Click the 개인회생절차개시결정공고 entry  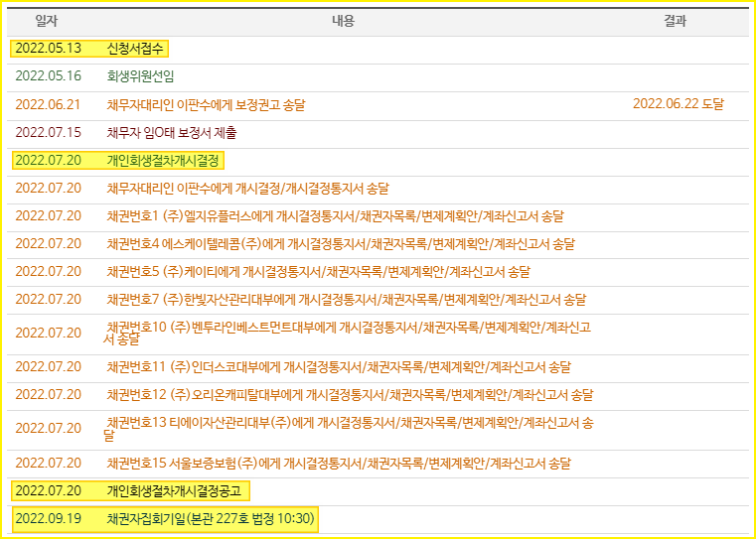174,490
